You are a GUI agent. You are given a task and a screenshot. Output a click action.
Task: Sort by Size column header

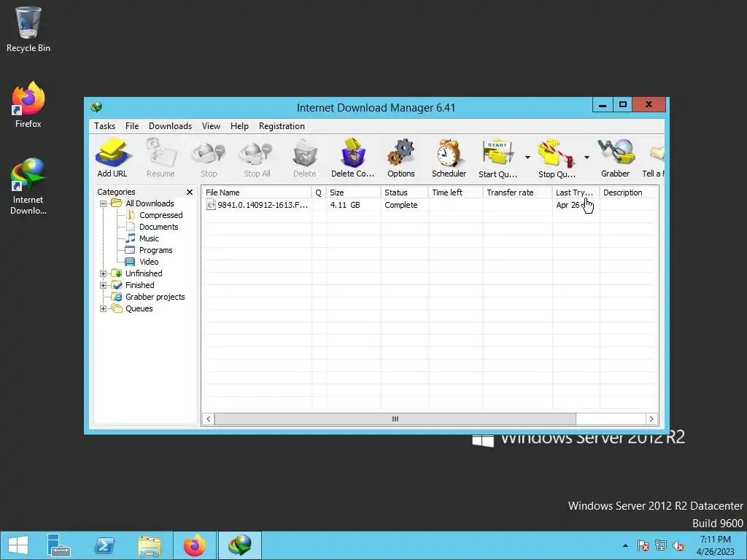click(354, 192)
